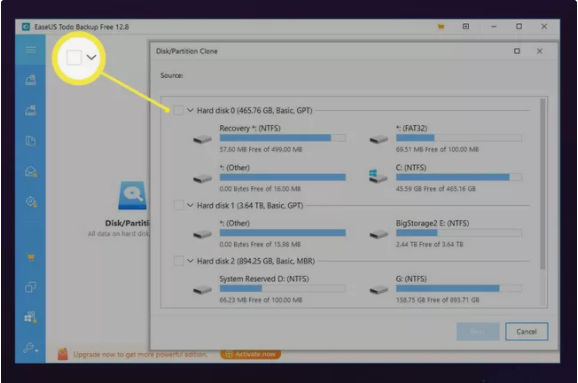The image size is (578, 383).
Task: Click the gift bag icon beside the Upgrade now text
Action: coord(63,354)
